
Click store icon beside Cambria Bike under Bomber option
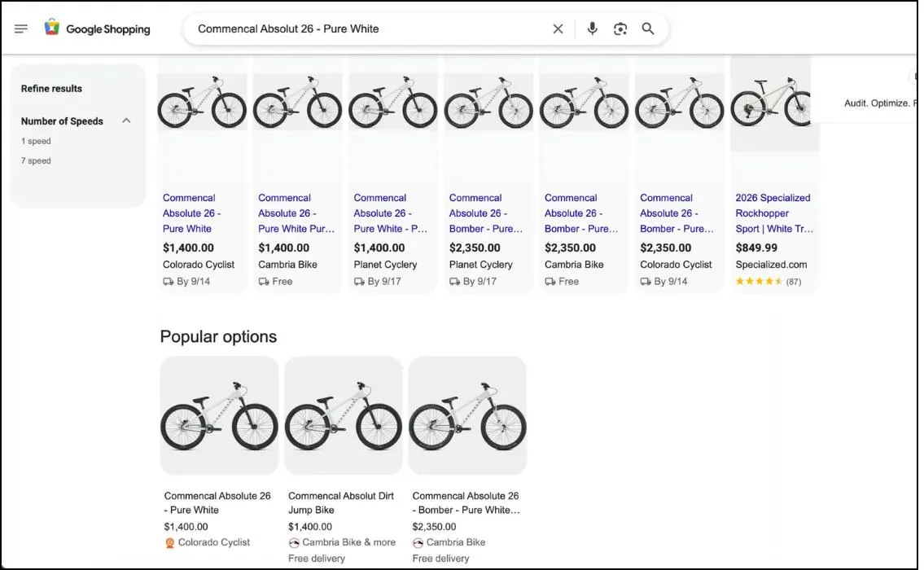(x=418, y=543)
